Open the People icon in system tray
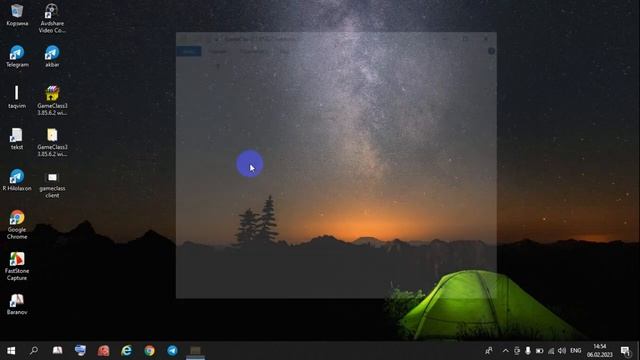Image resolution: width=640 pixels, height=360 pixels. (x=489, y=351)
